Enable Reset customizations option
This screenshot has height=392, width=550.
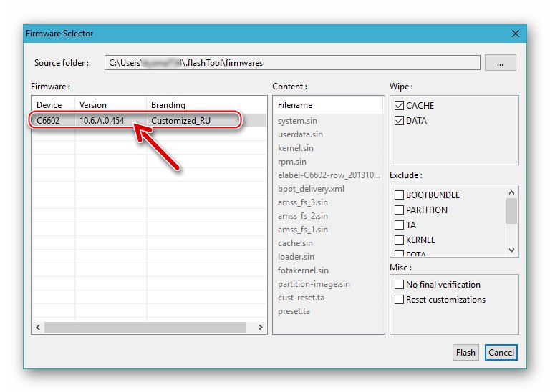point(399,300)
